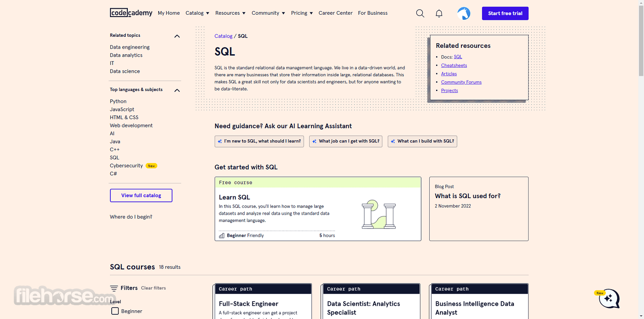Click View full catalog button
The width and height of the screenshot is (644, 319).
[x=141, y=195]
